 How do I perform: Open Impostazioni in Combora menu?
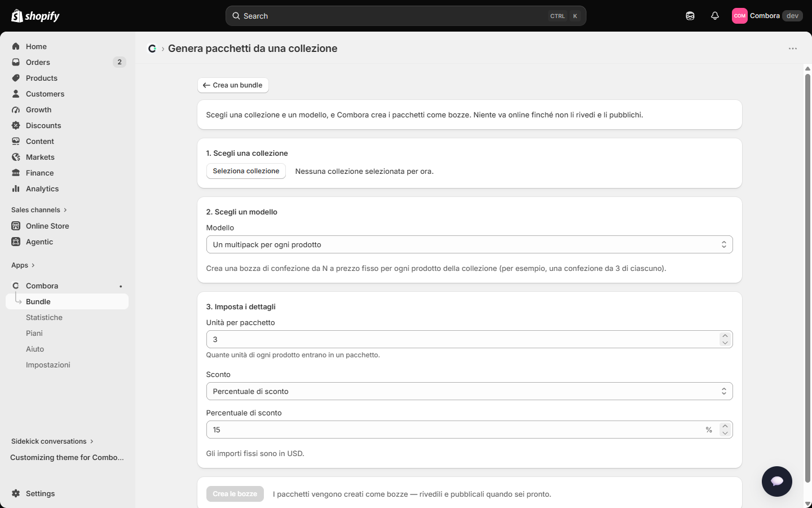pyautogui.click(x=48, y=365)
